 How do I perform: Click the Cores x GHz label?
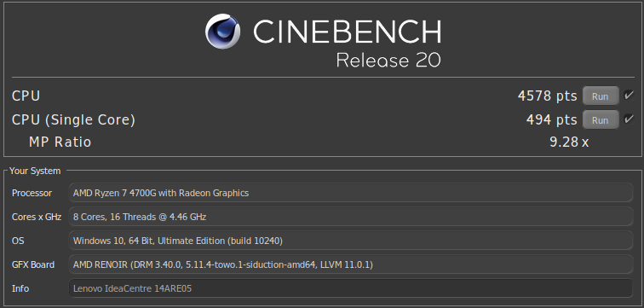coord(37,217)
